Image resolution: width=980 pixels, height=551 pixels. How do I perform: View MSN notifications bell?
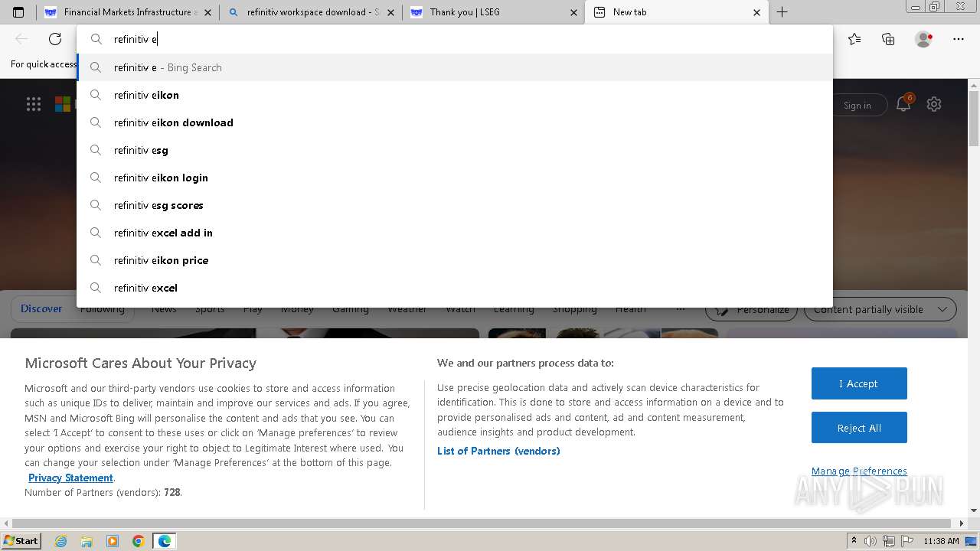(903, 104)
